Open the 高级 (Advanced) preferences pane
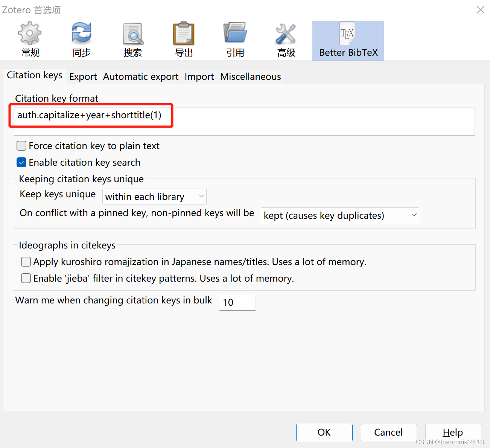Viewport: 490px width, 448px height. coord(286,40)
